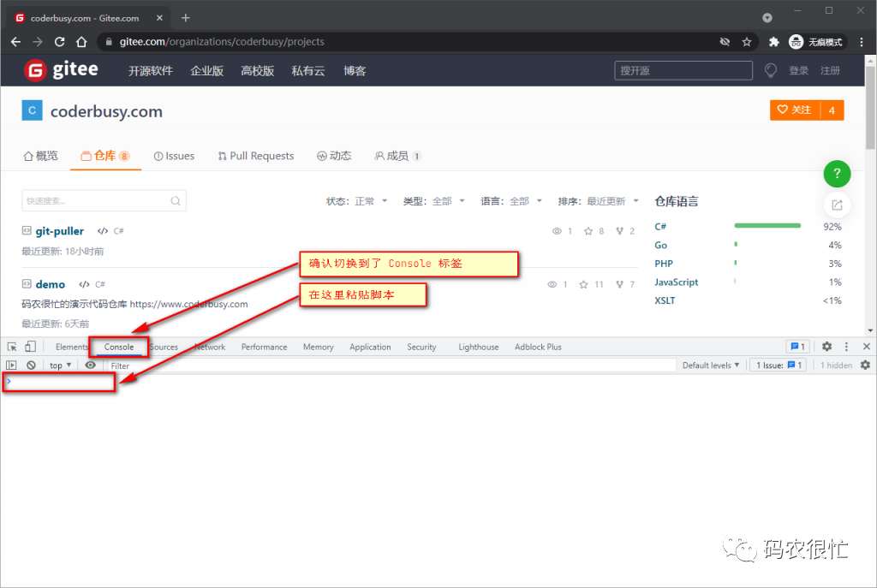Click the green help question mark button
This screenshot has height=588, width=877.
(x=837, y=174)
